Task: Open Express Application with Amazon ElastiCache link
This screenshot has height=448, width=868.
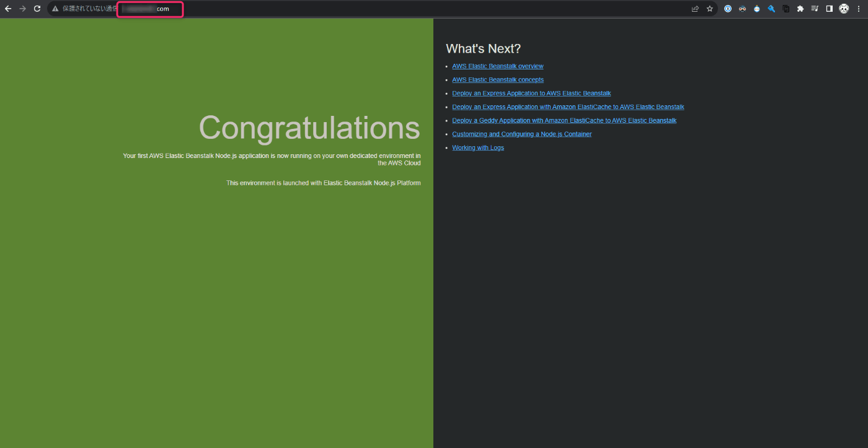Action: (x=568, y=107)
